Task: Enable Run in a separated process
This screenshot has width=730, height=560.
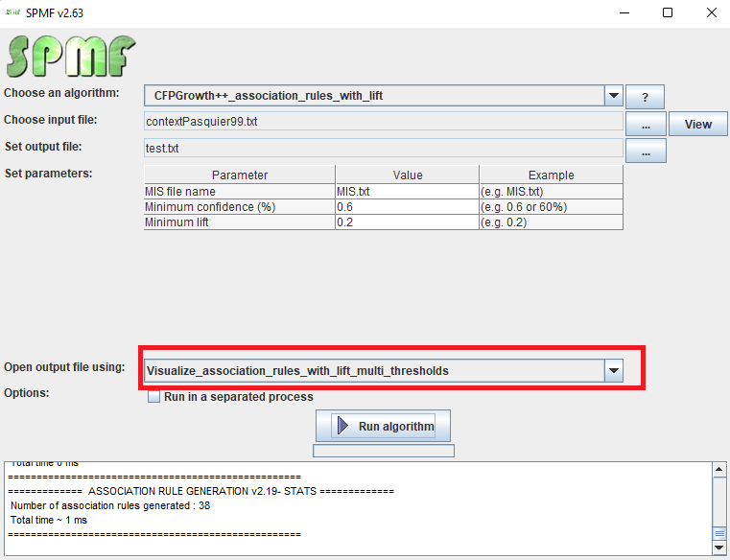Action: [x=153, y=397]
